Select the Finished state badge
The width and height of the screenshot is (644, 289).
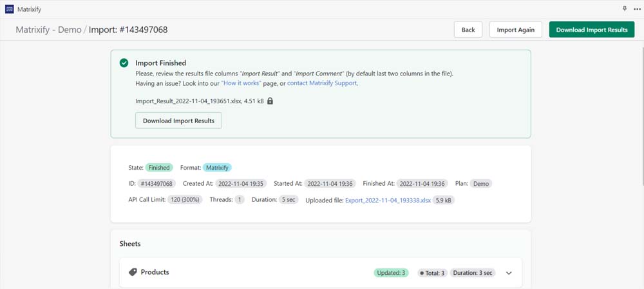159,168
